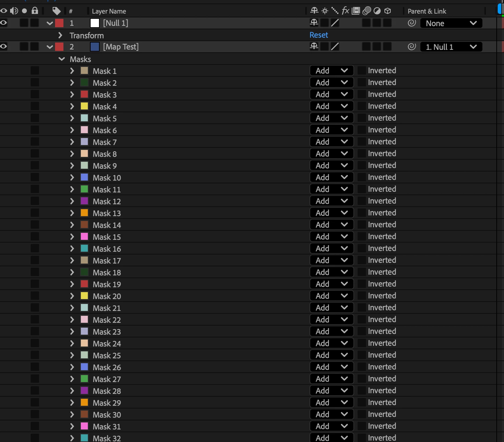Hide the Map Test layer with eye toggle
This screenshot has height=442, width=504.
point(3,47)
